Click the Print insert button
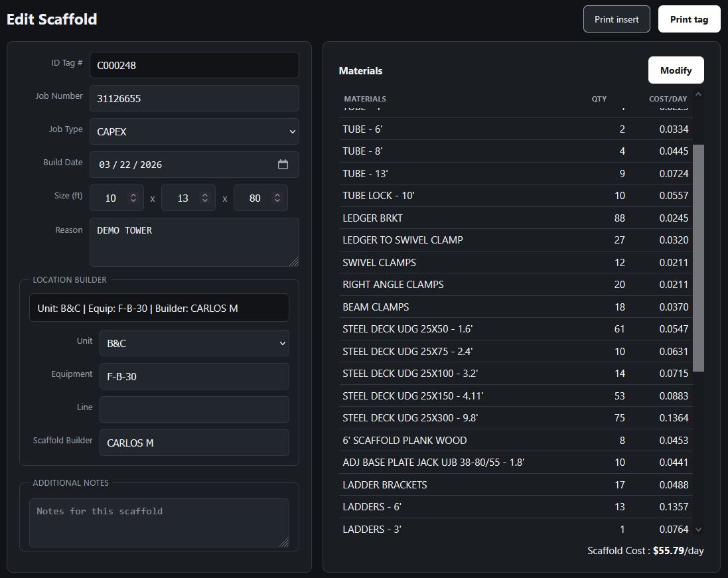Viewport: 728px width, 578px height. (x=617, y=19)
